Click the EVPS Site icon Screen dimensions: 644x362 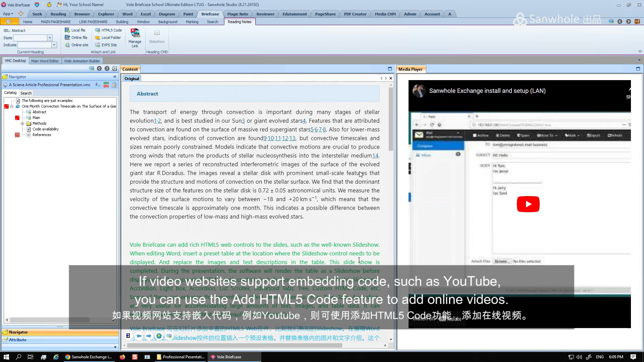pyautogui.click(x=98, y=45)
